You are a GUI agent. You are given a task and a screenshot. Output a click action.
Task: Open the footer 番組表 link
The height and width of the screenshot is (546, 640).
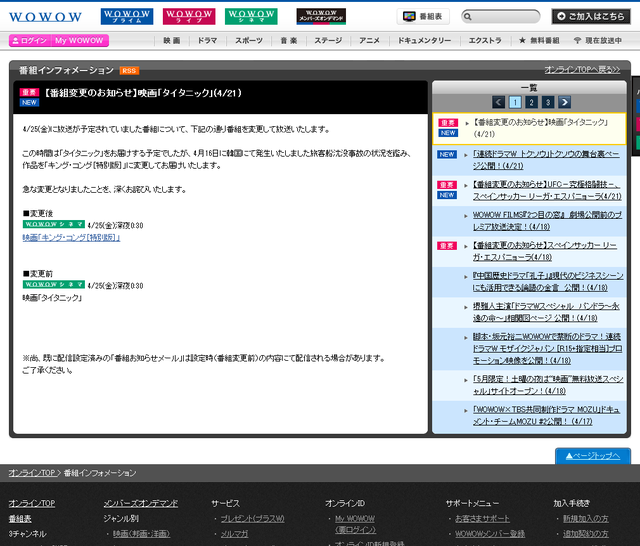pos(20,519)
